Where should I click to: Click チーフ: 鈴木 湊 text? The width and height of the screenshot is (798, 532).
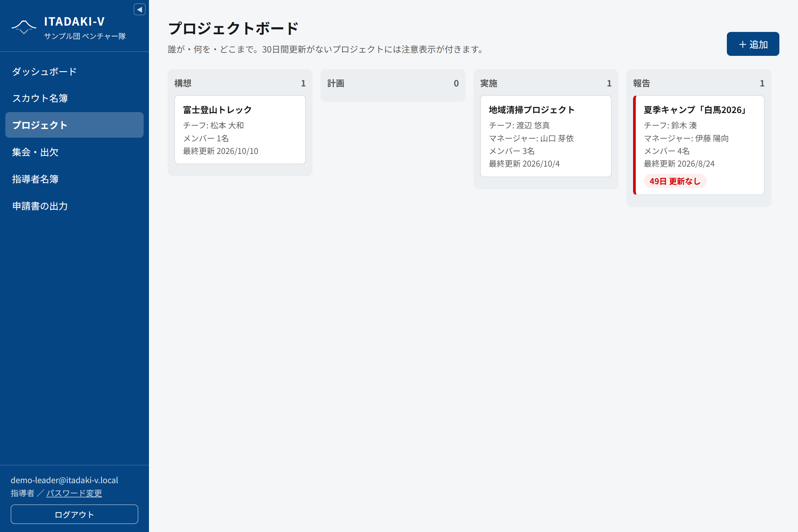point(670,126)
